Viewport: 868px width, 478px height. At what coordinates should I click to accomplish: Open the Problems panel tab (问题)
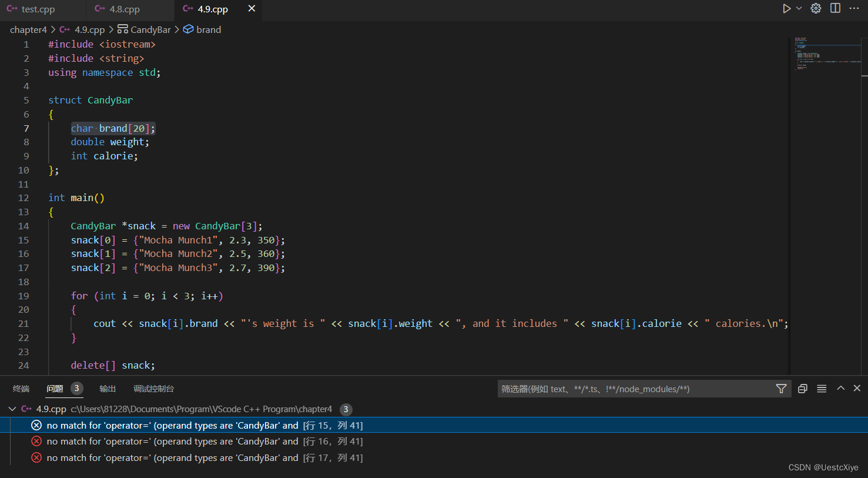point(55,389)
